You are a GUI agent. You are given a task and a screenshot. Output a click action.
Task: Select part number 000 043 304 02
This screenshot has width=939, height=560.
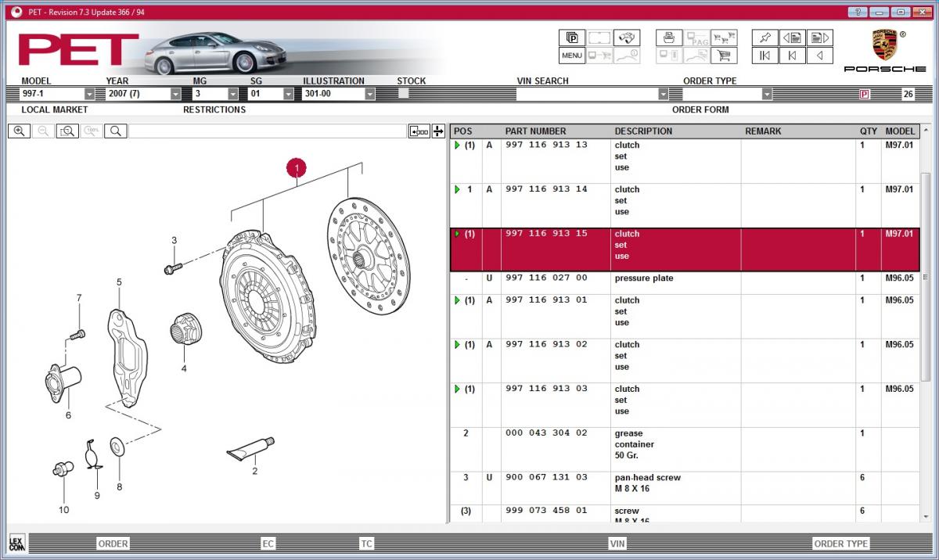tap(546, 433)
